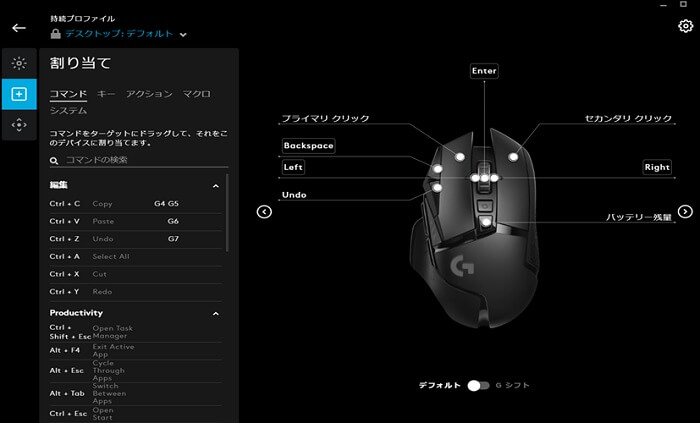Switch to the マクロ tab
The width and height of the screenshot is (700, 423).
pos(196,94)
